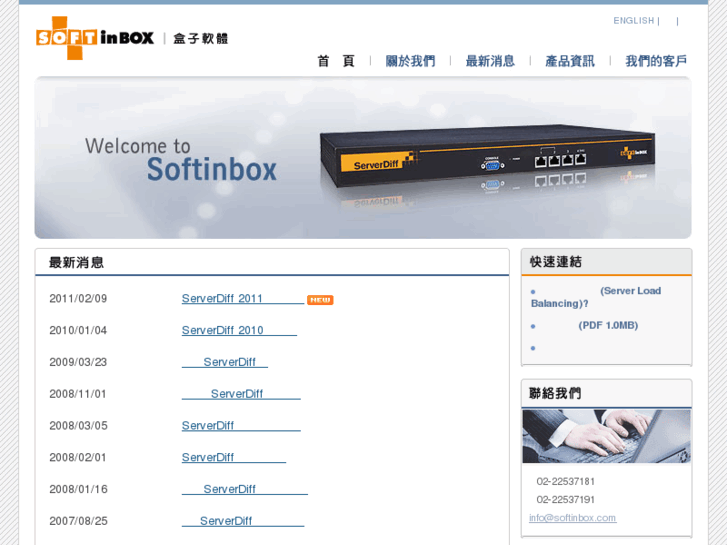The width and height of the screenshot is (727, 545).
Task: Select the date text 2011/02/09
Action: coord(78,299)
